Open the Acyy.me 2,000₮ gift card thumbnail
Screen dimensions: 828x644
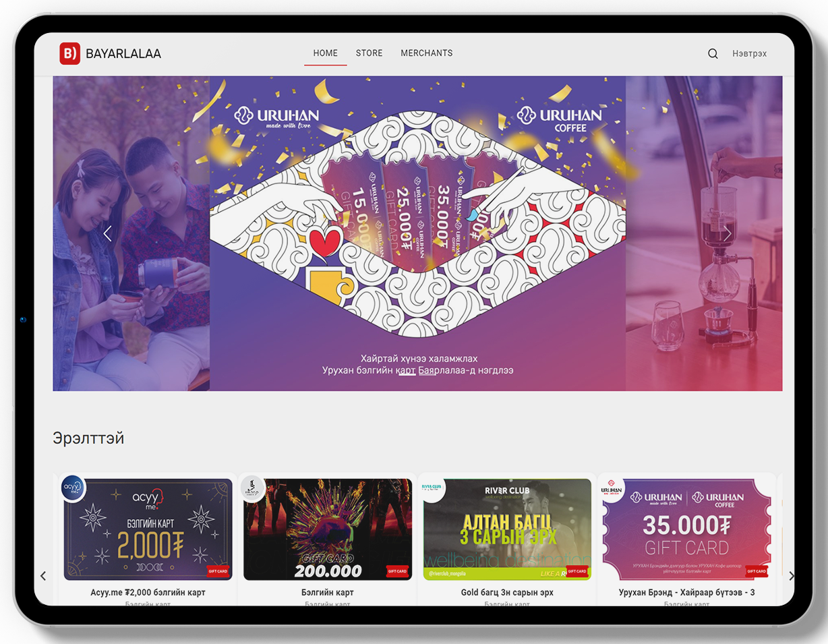tap(148, 530)
